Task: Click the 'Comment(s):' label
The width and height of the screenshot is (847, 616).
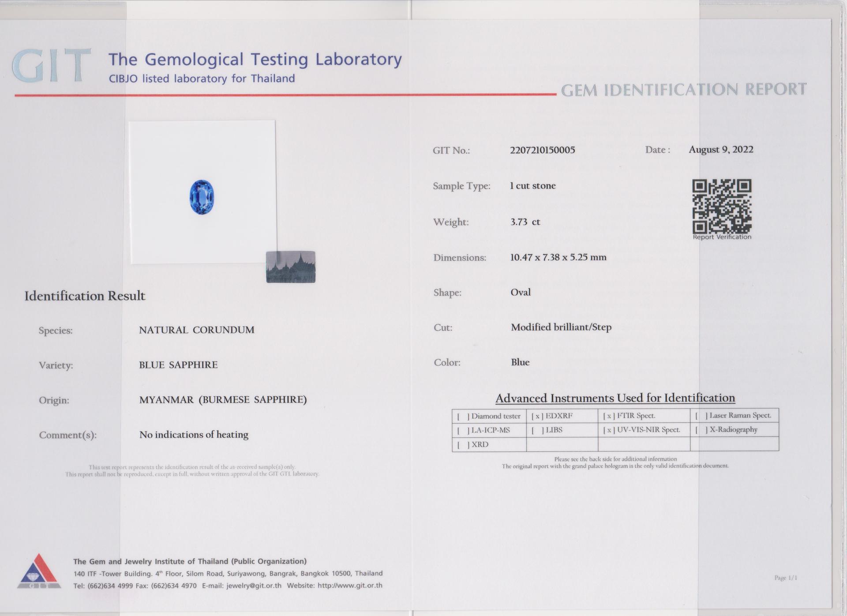Action: click(67, 435)
